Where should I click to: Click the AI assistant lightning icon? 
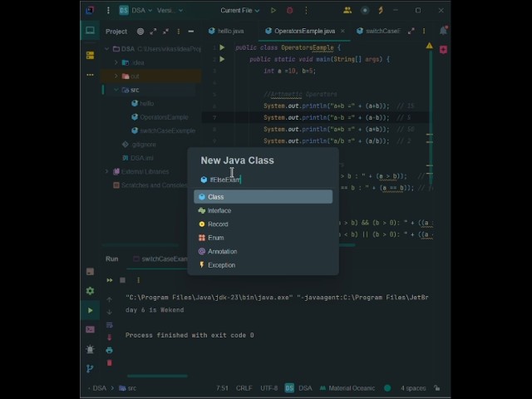click(381, 11)
